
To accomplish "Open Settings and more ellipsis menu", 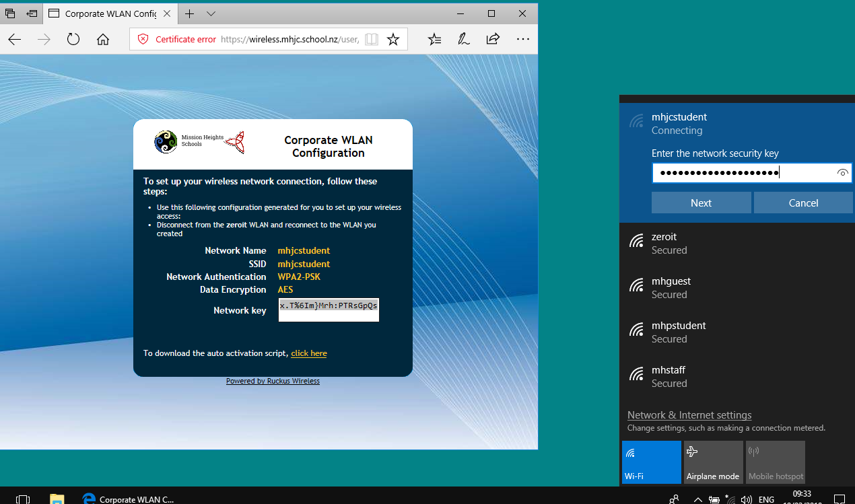I will click(522, 40).
